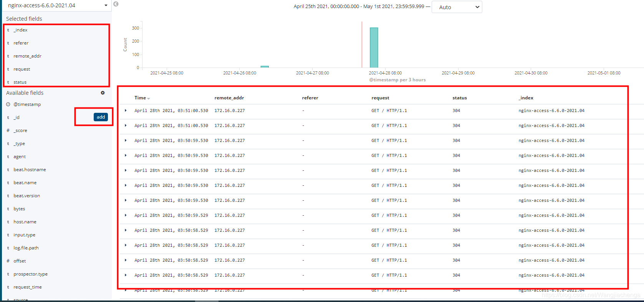This screenshot has width=644, height=302.
Task: Click the '@timestamp per 3 hours' axis label
Action: pos(397,80)
